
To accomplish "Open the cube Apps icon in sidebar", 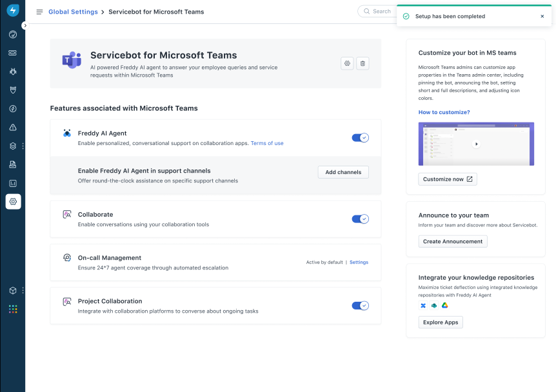I will click(x=13, y=291).
